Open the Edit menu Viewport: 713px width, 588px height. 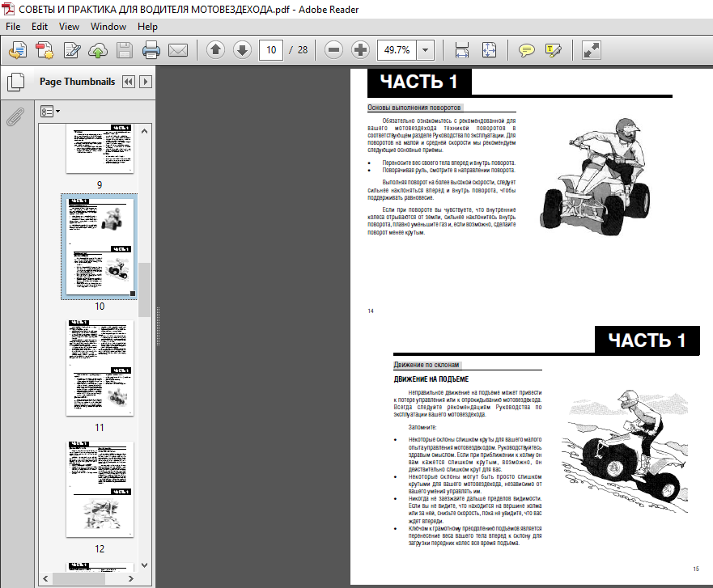[40, 27]
